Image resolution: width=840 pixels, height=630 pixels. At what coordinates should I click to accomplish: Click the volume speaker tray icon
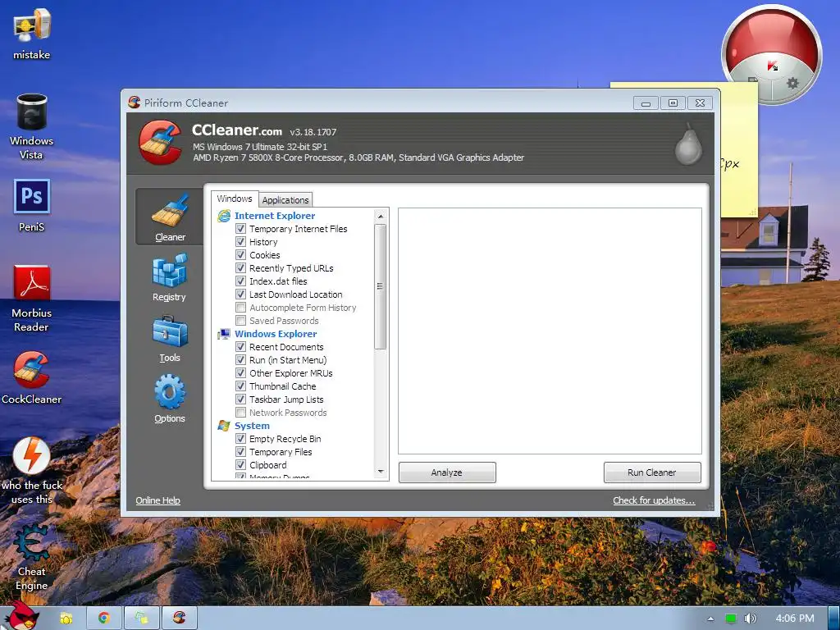click(x=750, y=619)
